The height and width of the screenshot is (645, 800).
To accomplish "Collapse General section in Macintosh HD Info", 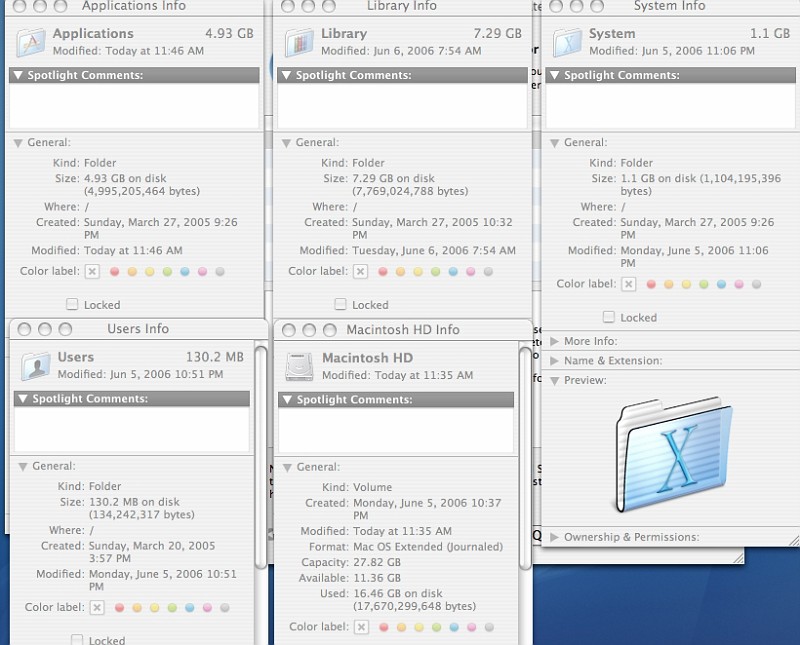I will (288, 467).
